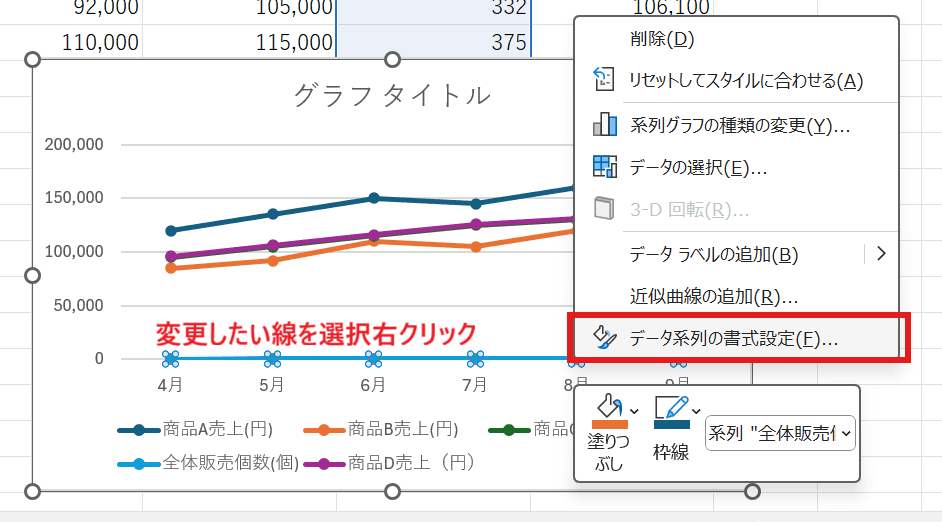Open the fill color dropdown arrow
This screenshot has height=522, width=942.
pyautogui.click(x=634, y=410)
